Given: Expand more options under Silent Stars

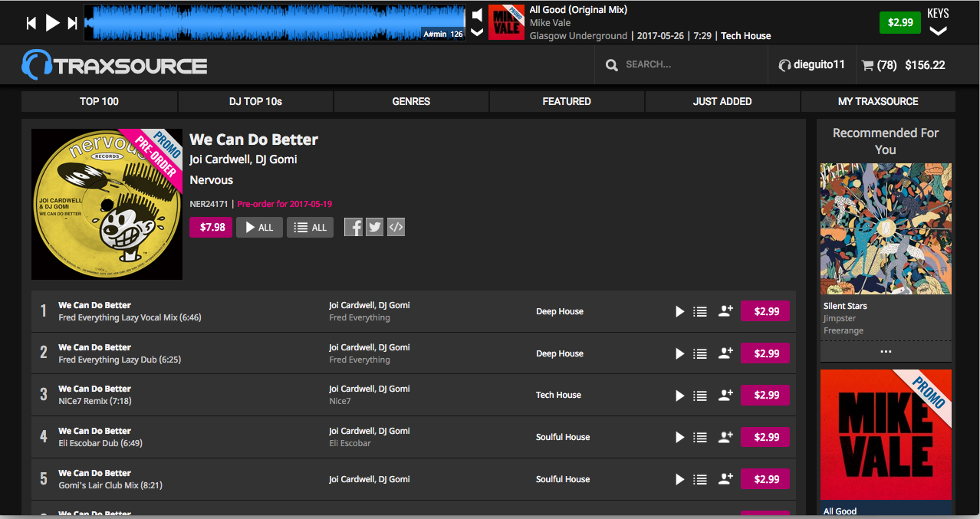Looking at the screenshot, I should tap(886, 351).
